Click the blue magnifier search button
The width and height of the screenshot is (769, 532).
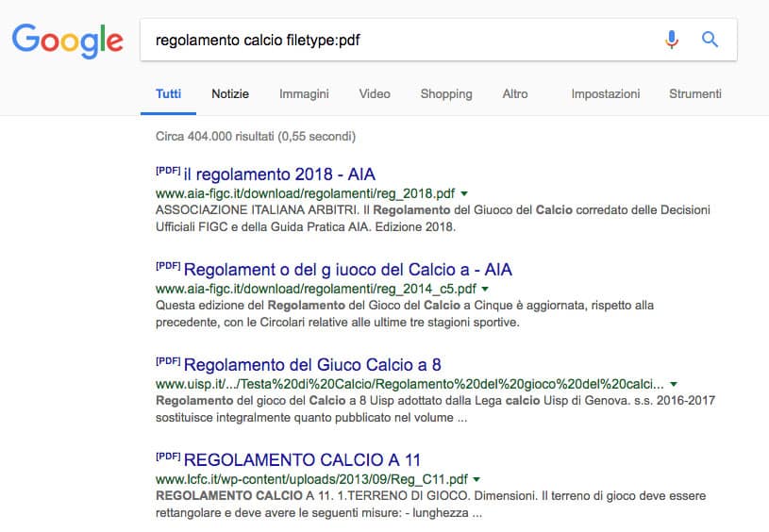710,40
